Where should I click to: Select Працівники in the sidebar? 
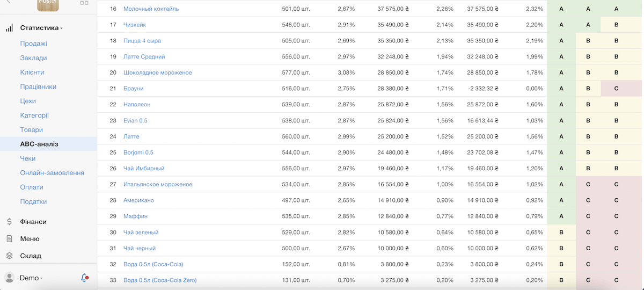tap(38, 86)
